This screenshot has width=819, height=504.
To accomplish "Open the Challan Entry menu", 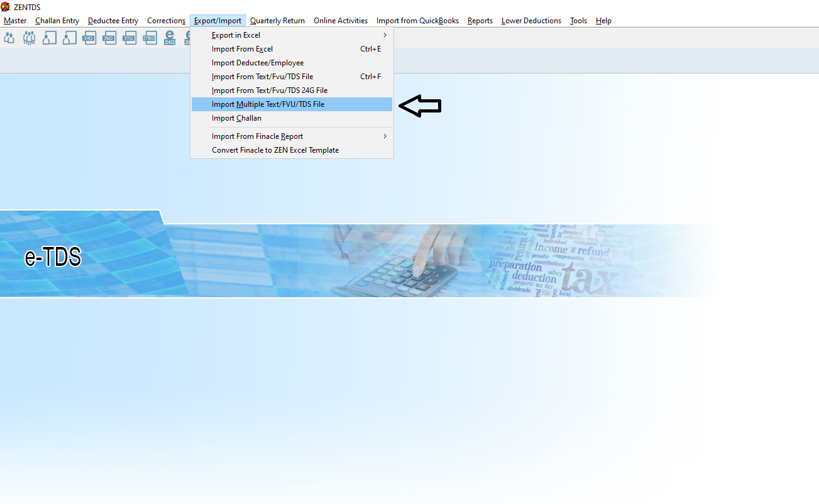I will click(x=57, y=21).
